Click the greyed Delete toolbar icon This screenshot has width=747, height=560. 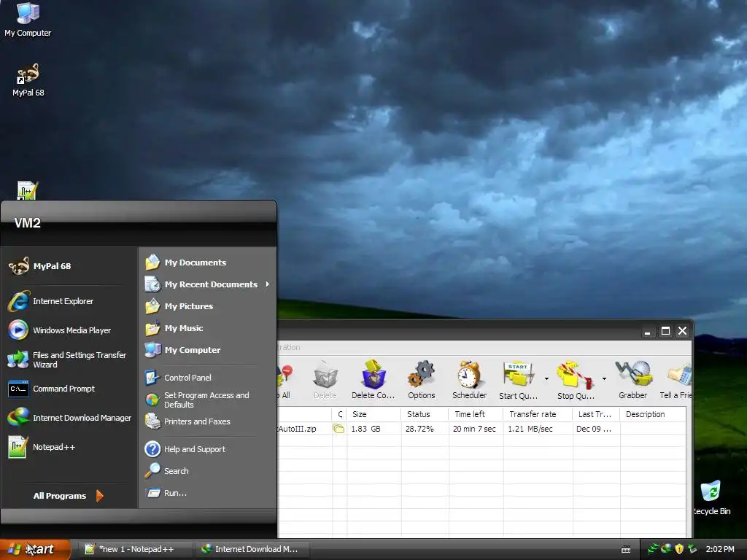[325, 380]
